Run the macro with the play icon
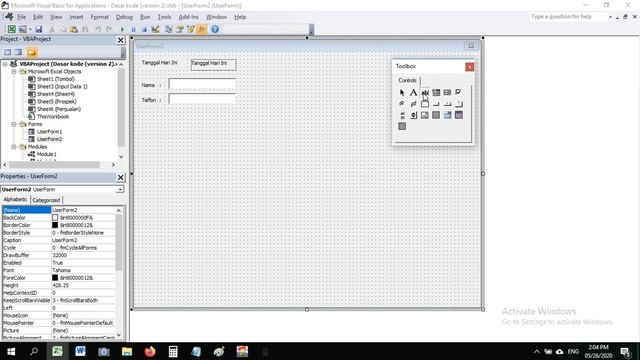The height and width of the screenshot is (360, 640). click(122, 29)
